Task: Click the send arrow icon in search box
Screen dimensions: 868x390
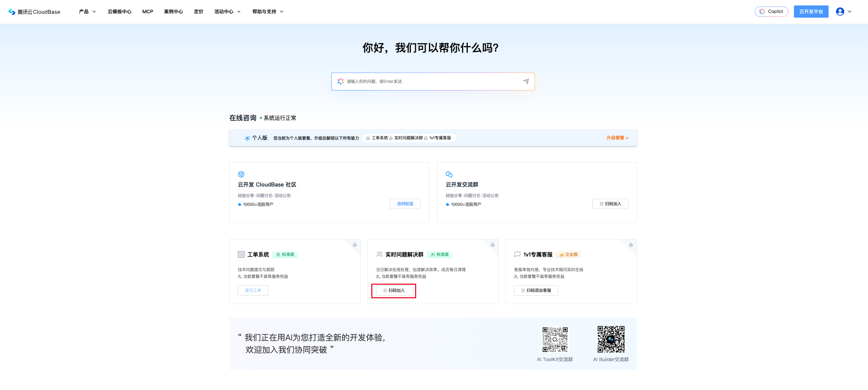Action: (526, 82)
